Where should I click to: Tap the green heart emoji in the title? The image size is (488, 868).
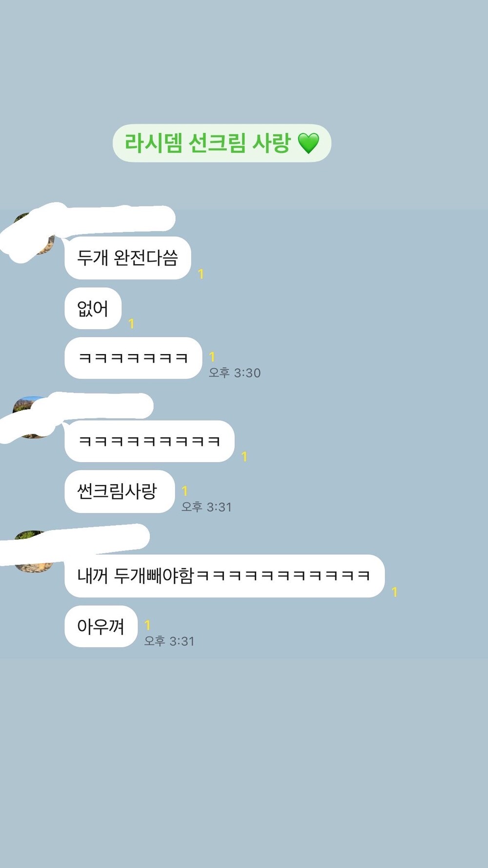pos(308,143)
